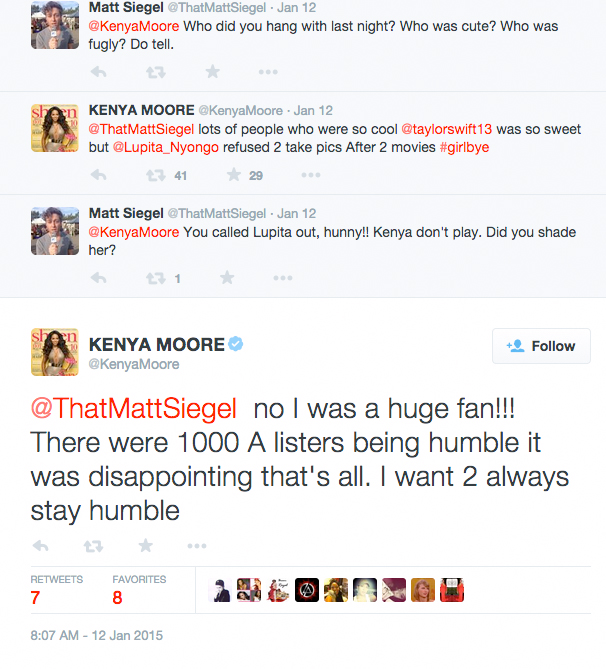Reply to Matt Siegel's first tweet

tap(98, 72)
